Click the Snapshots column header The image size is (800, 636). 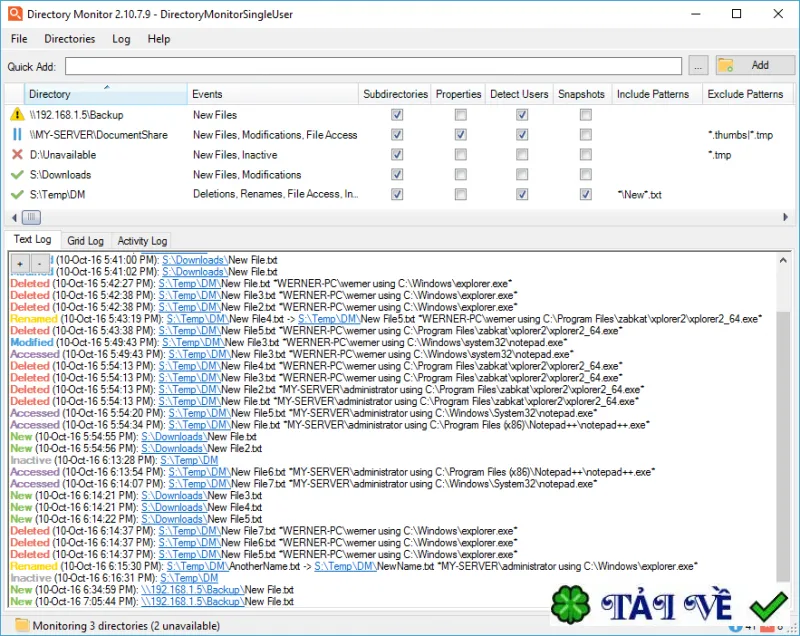(582, 94)
